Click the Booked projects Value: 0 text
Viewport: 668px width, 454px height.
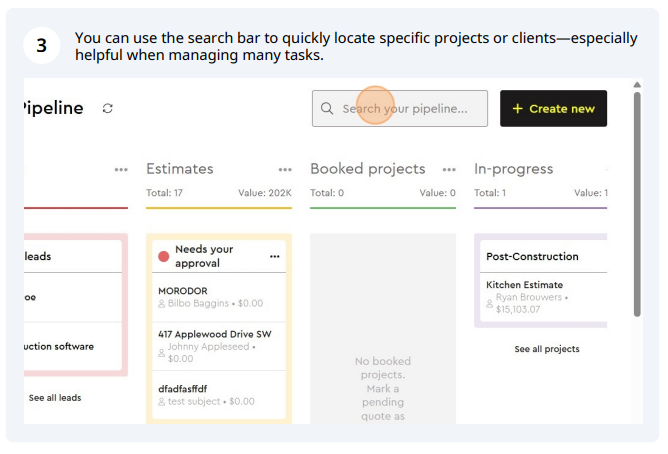point(438,193)
